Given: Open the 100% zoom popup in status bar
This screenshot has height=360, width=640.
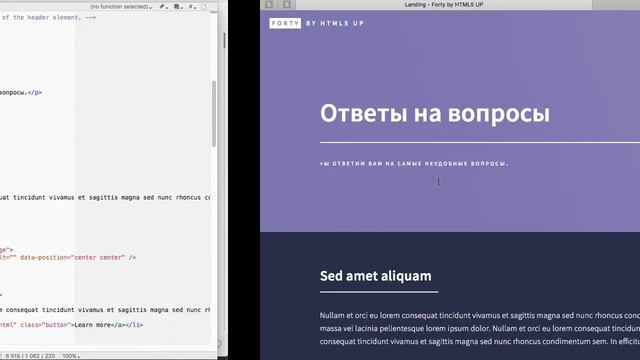Looking at the screenshot, I should click(71, 356).
